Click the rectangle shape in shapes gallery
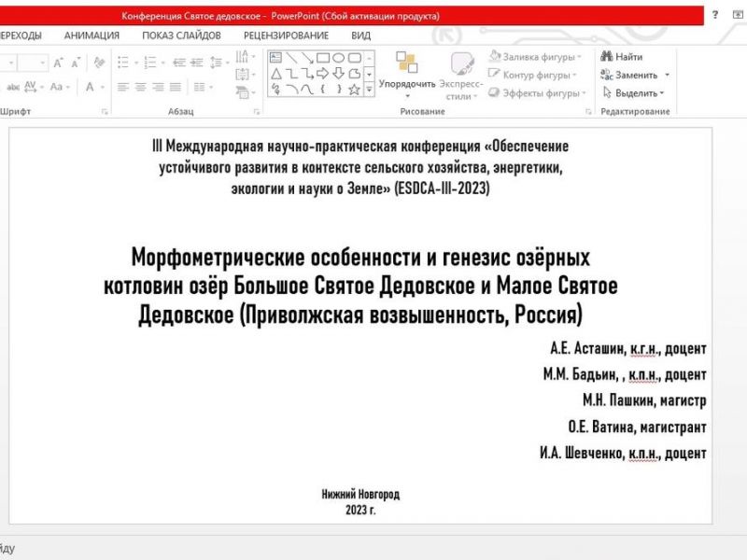Screen dimensions: 747x560 pos(322,57)
